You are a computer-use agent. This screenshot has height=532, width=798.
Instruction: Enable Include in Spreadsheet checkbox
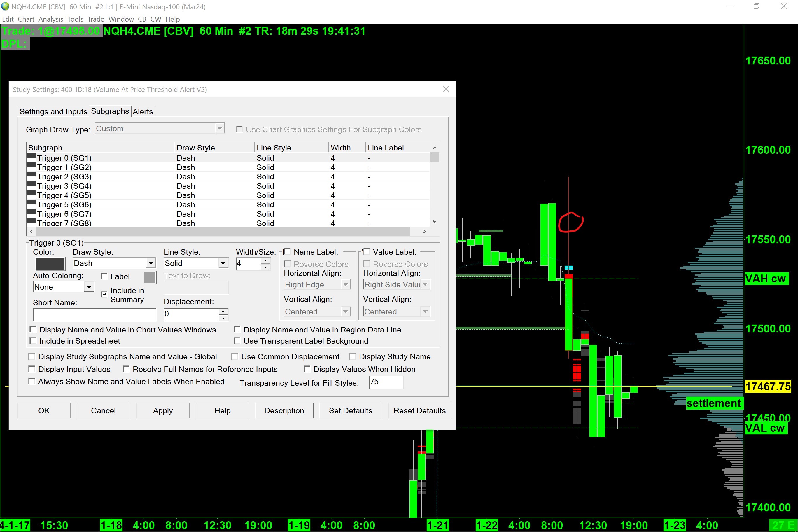coord(33,341)
